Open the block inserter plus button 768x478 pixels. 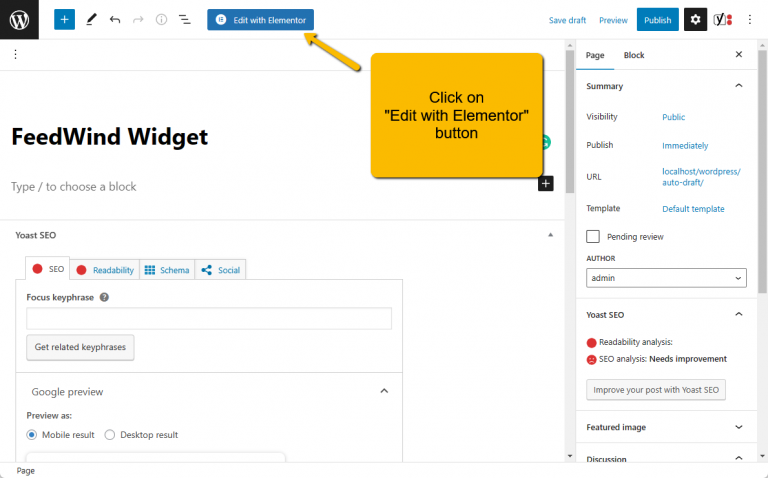pos(64,19)
